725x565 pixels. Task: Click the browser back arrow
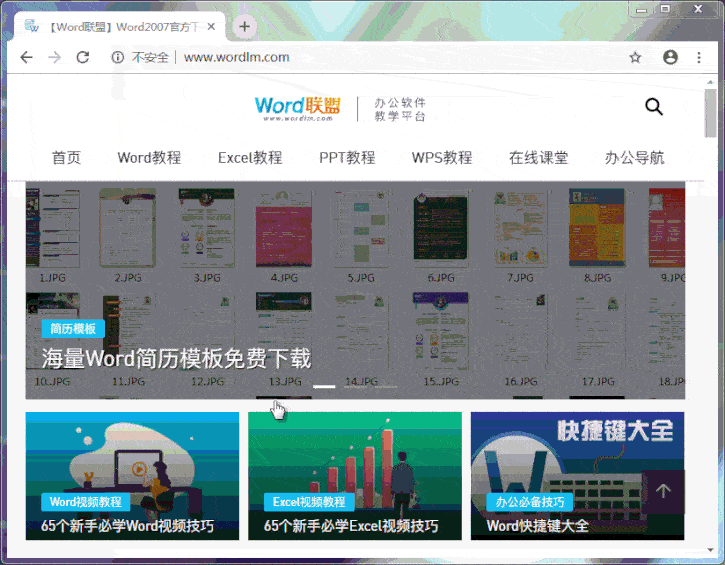26,57
